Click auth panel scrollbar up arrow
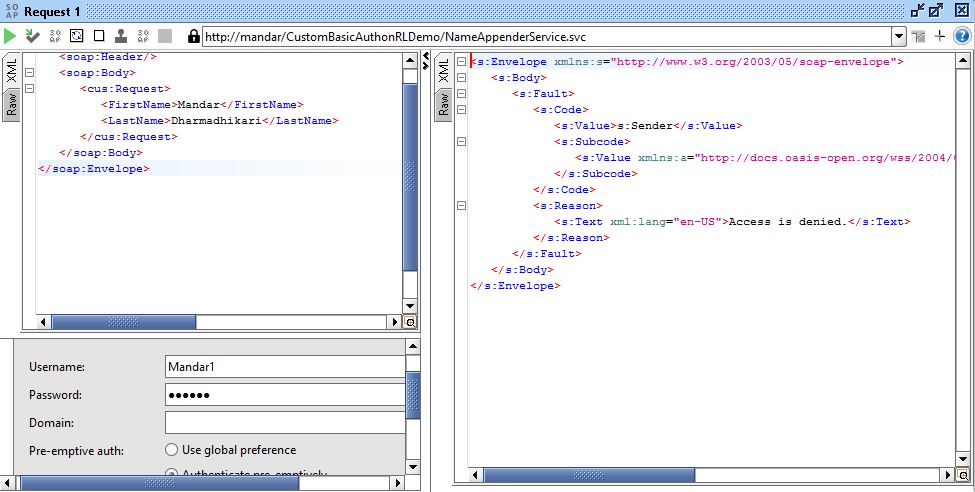 pyautogui.click(x=412, y=346)
